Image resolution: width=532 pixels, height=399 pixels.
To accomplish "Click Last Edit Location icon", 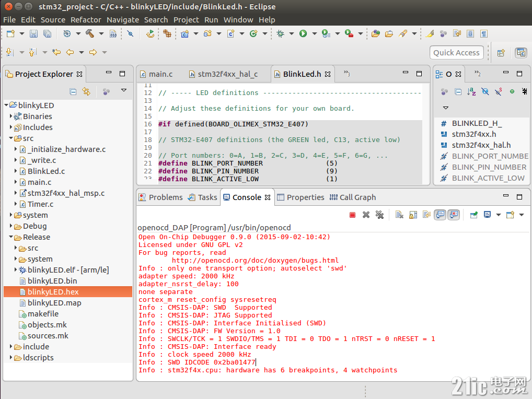I will pos(56,52).
